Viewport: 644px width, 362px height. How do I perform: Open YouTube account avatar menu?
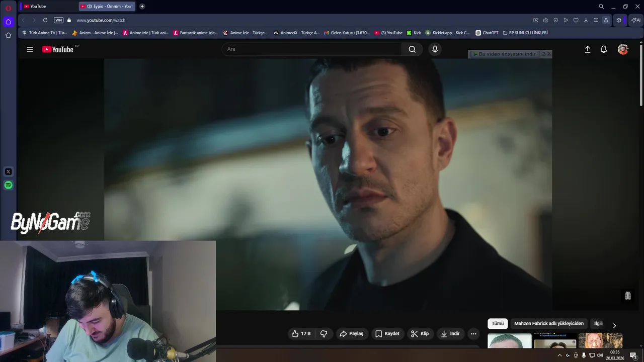coord(623,49)
